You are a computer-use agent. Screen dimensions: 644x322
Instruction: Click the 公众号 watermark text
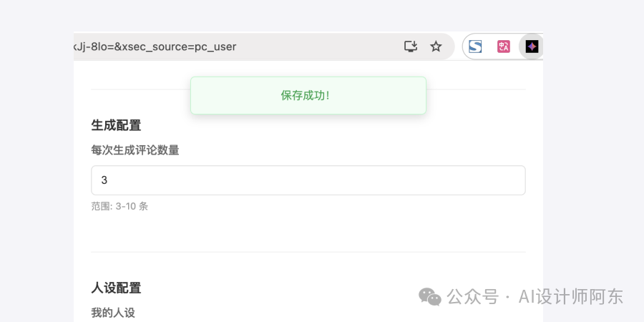coord(473,296)
